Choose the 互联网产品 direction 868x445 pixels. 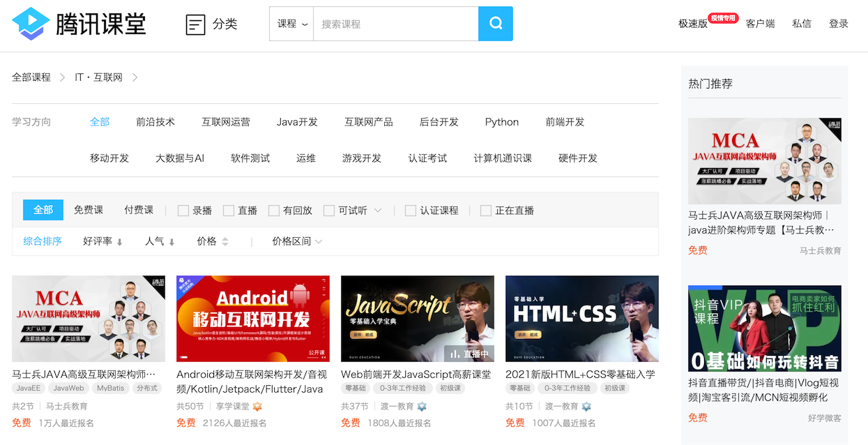[x=369, y=122]
